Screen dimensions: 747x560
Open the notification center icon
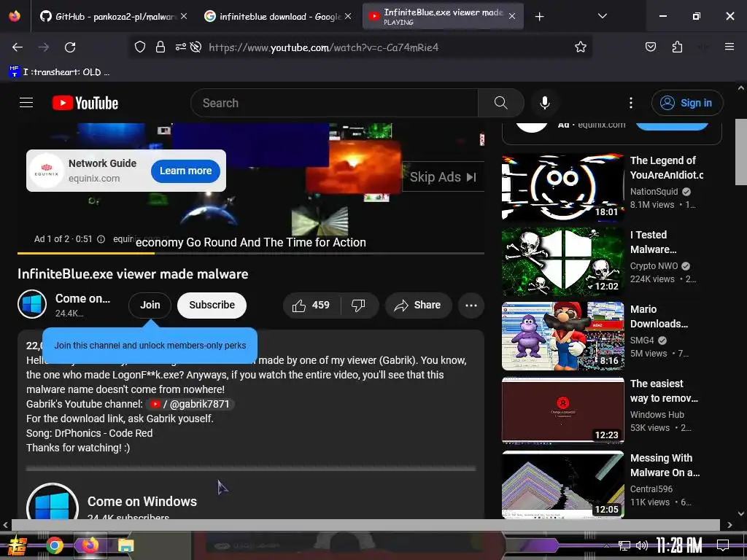pos(723,545)
